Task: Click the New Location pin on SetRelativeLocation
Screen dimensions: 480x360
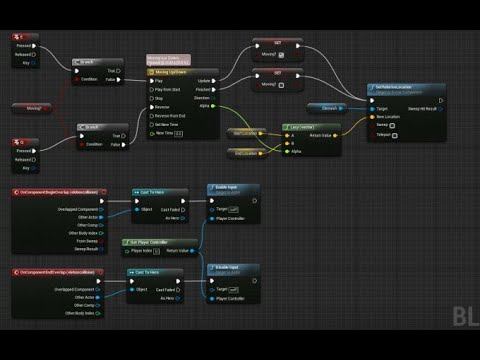Action: point(372,117)
